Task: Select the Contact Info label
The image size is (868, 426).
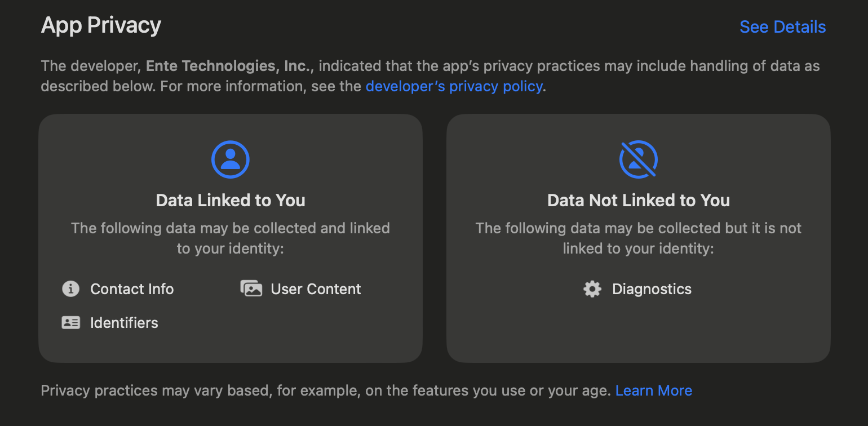Action: pyautogui.click(x=132, y=289)
